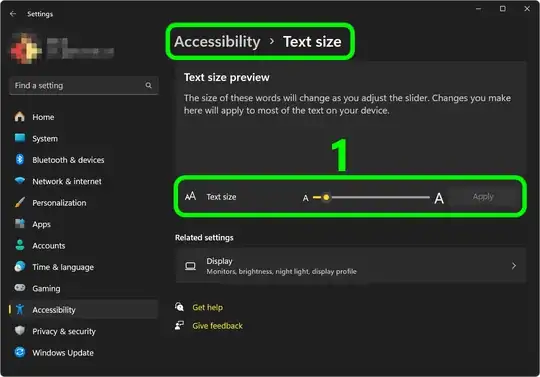Select Network & internet

67,181
